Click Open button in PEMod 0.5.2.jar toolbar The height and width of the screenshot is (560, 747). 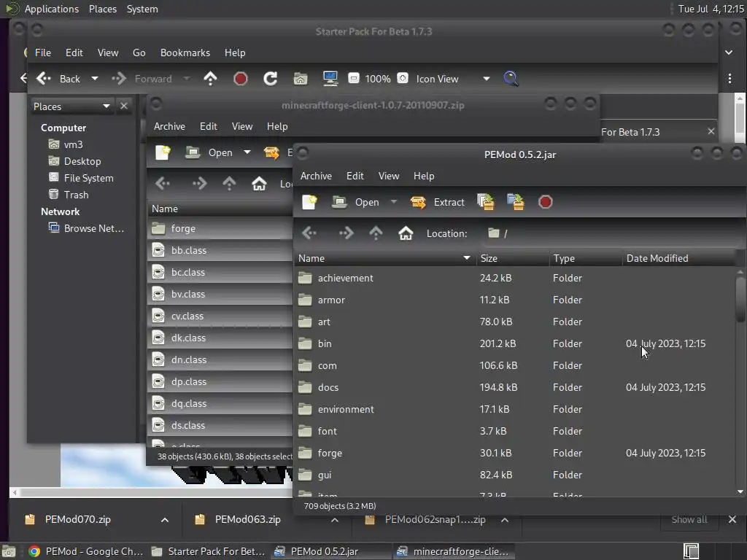(x=356, y=202)
